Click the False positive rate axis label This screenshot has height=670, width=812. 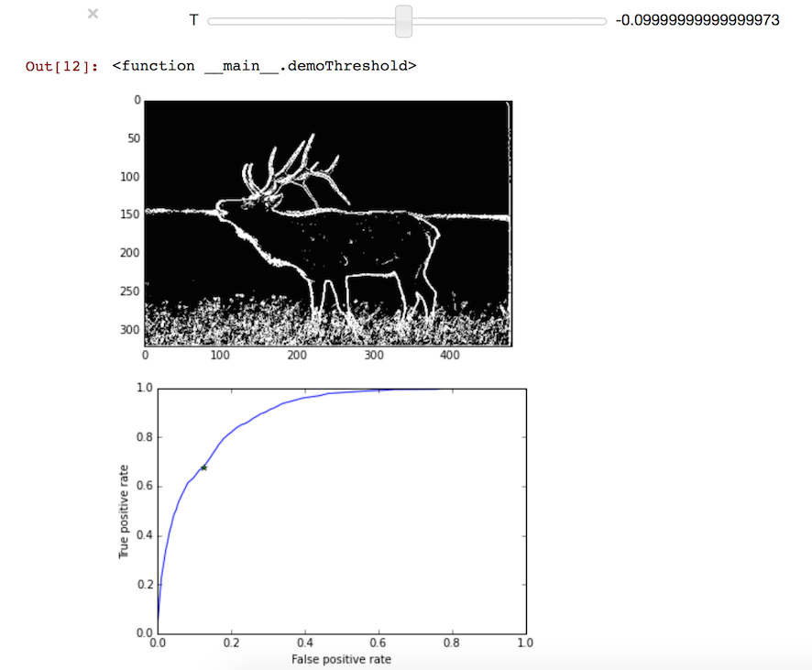tap(341, 659)
